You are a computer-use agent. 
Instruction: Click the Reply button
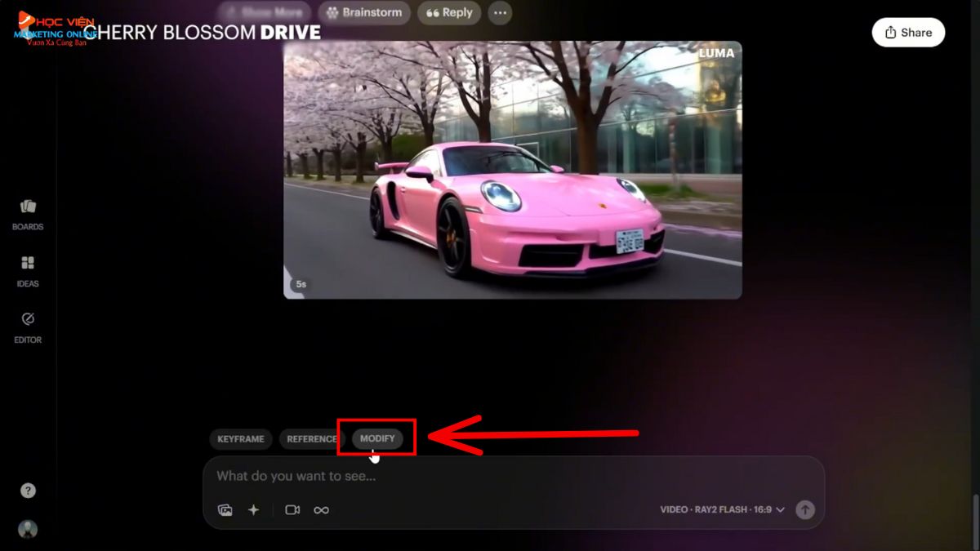449,12
